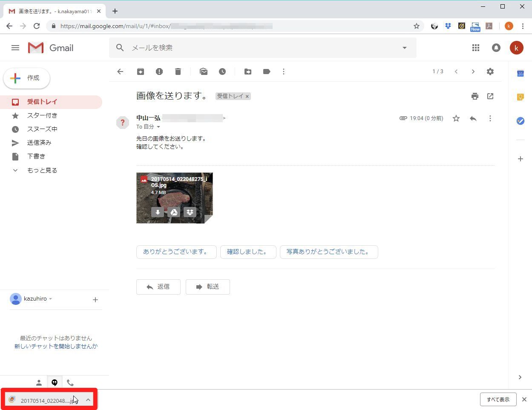Save the attachment to Dropbox
Screen dimensions: 532x410
[190, 212]
